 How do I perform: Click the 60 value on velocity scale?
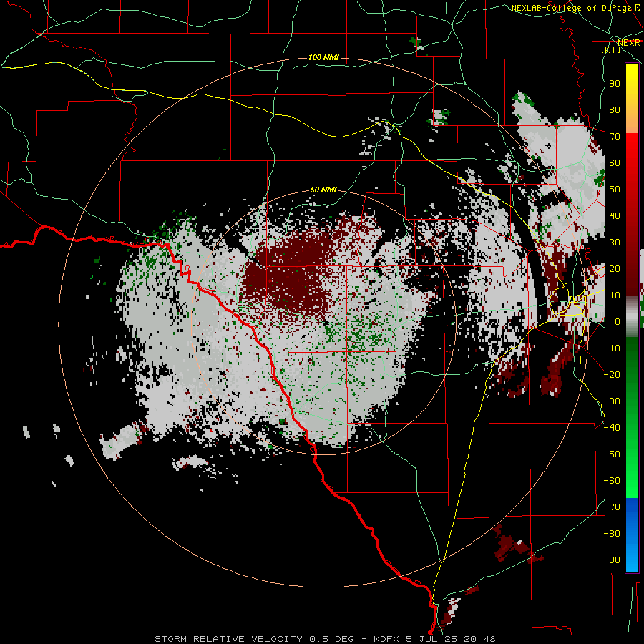pyautogui.click(x=615, y=163)
